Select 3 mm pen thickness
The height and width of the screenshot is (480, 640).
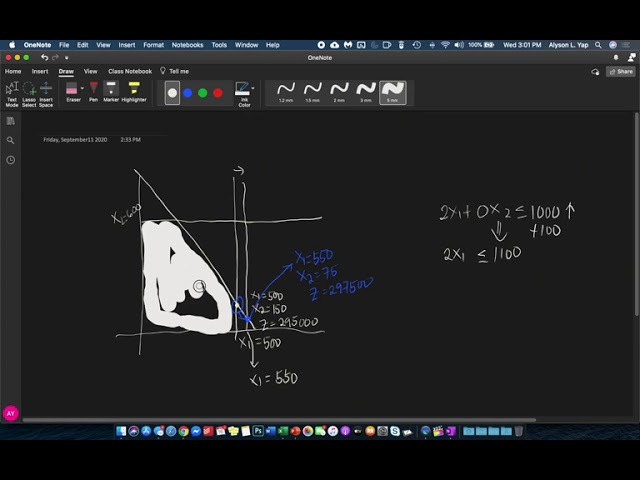click(x=366, y=93)
